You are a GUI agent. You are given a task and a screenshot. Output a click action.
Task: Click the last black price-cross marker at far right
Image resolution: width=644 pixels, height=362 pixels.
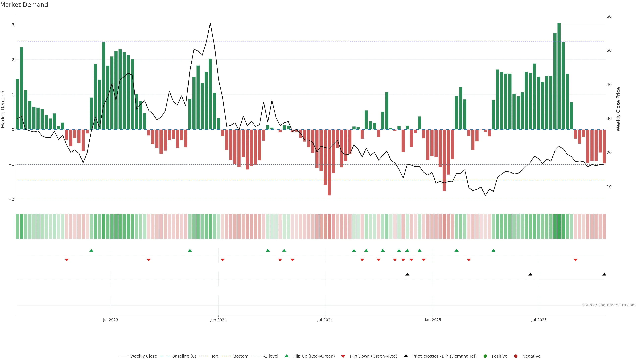click(604, 274)
